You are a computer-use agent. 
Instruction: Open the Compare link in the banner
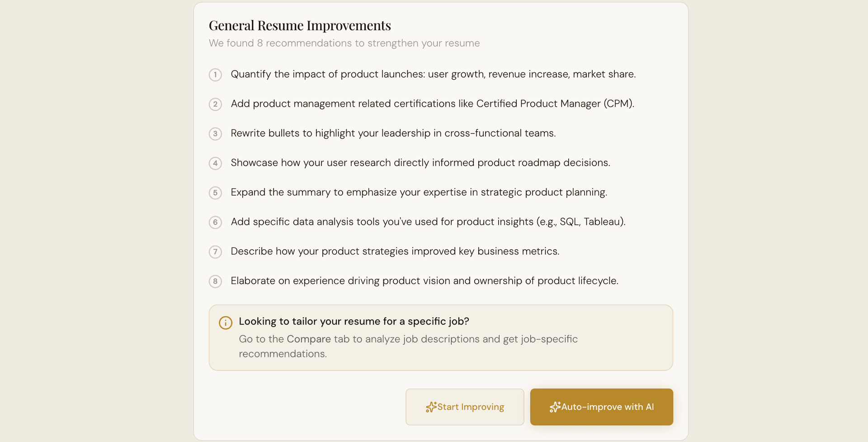(309, 339)
